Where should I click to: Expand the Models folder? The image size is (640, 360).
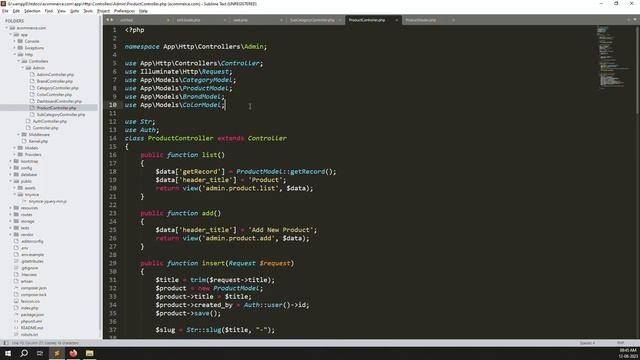(x=14, y=148)
